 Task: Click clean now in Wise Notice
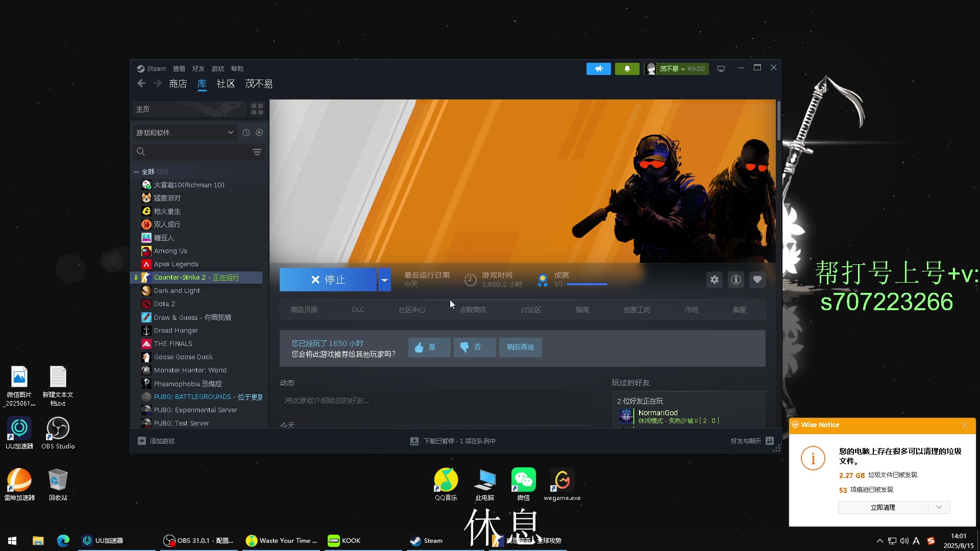tap(883, 508)
